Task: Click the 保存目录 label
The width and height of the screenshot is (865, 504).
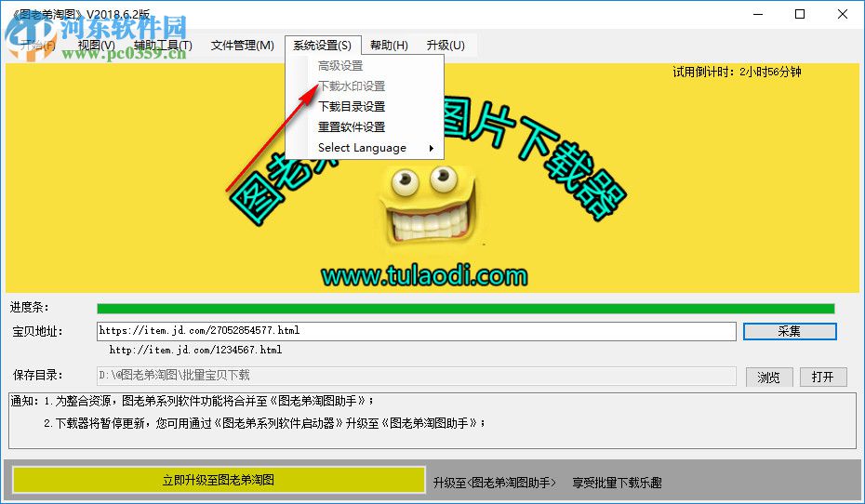Action: (37, 376)
